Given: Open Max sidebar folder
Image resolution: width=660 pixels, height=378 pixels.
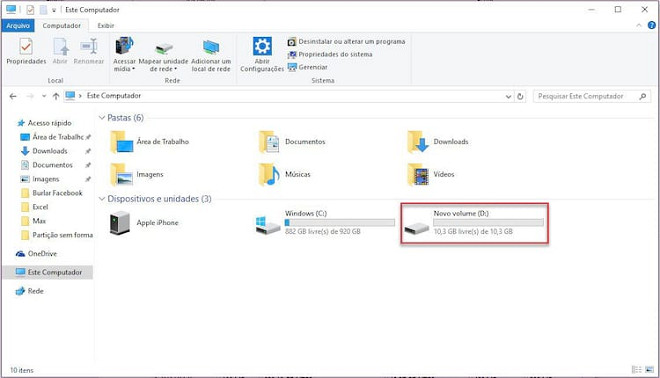Looking at the screenshot, I should pyautogui.click(x=33, y=221).
